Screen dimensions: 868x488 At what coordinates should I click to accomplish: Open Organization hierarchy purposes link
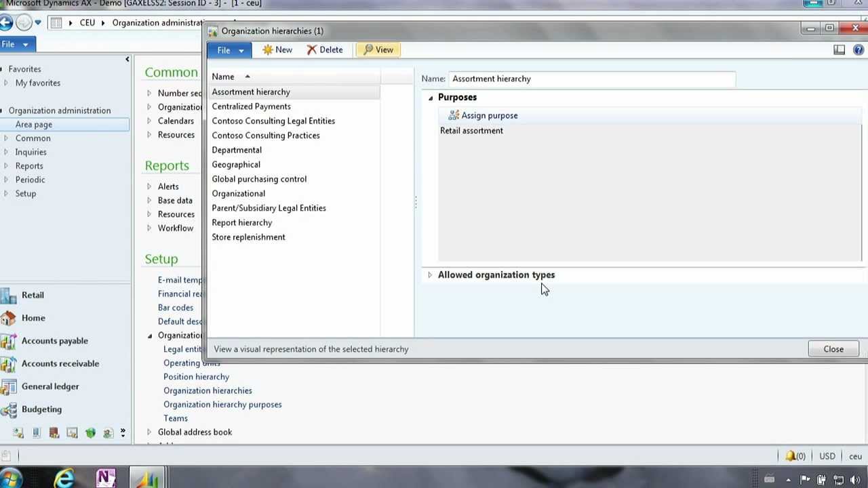[222, 405]
